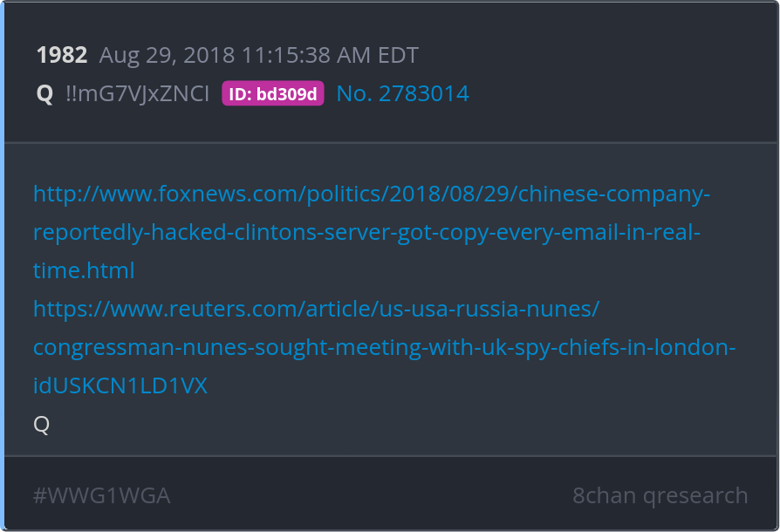The image size is (780, 532).
Task: Click the blue accent bar on left edge
Action: tap(2, 266)
